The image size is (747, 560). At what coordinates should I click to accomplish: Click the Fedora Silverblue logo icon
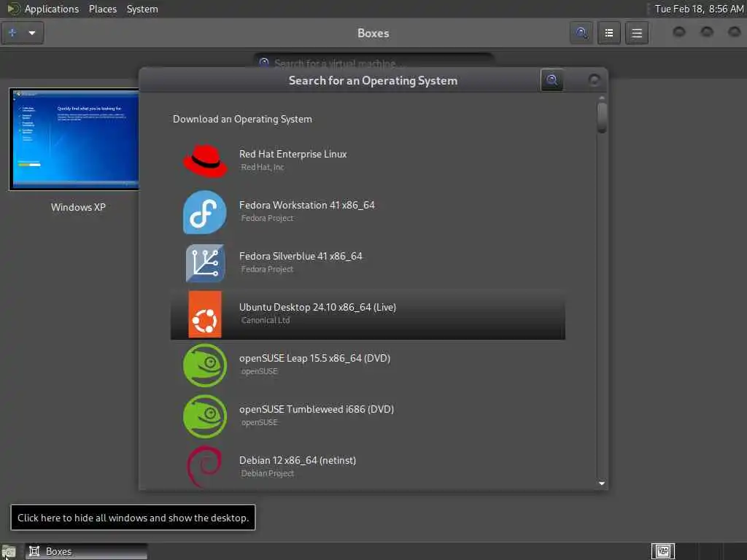205,262
